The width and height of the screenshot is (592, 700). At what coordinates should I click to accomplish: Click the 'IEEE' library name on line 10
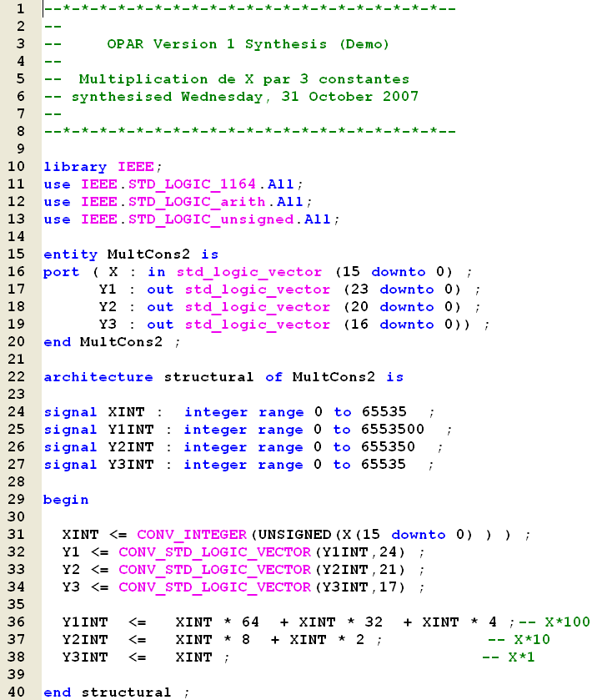click(136, 167)
